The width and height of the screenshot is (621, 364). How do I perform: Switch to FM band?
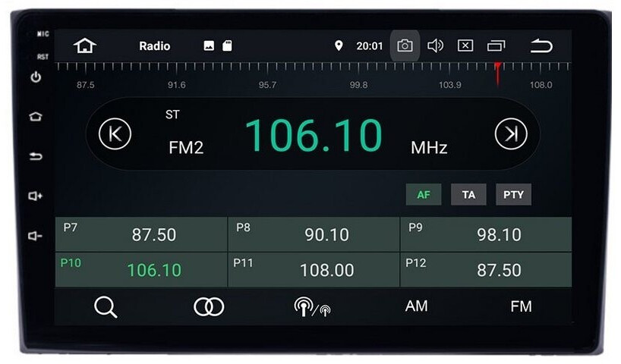pyautogui.click(x=521, y=306)
